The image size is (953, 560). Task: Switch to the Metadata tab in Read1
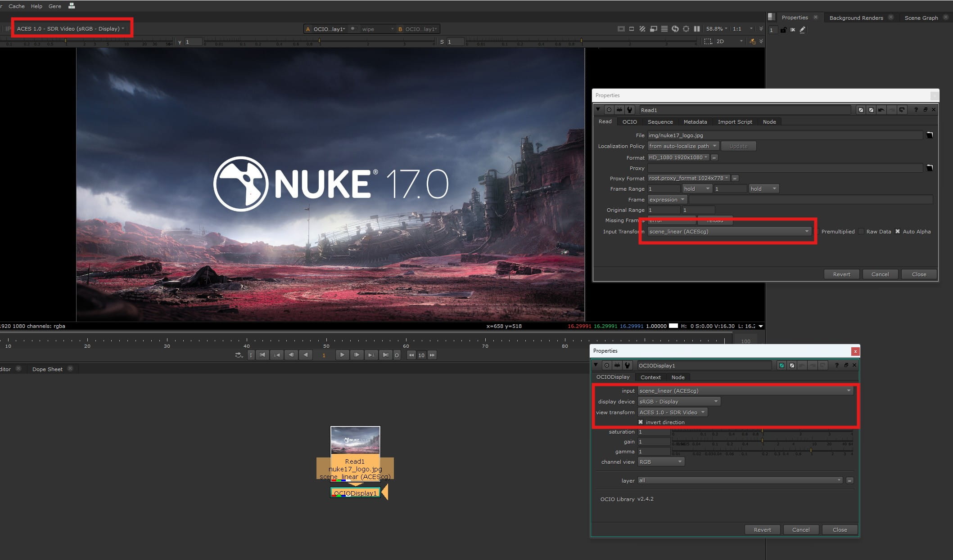pyautogui.click(x=695, y=122)
